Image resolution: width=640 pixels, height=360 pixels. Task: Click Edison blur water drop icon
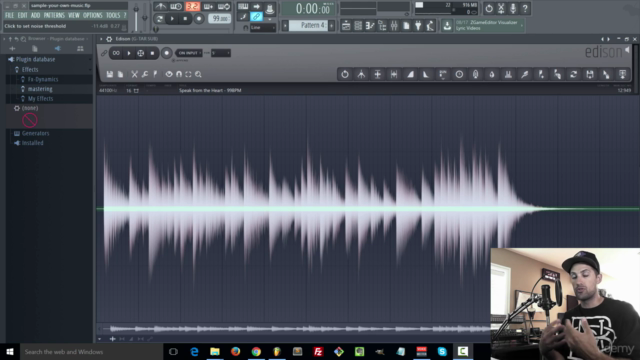coord(492,74)
